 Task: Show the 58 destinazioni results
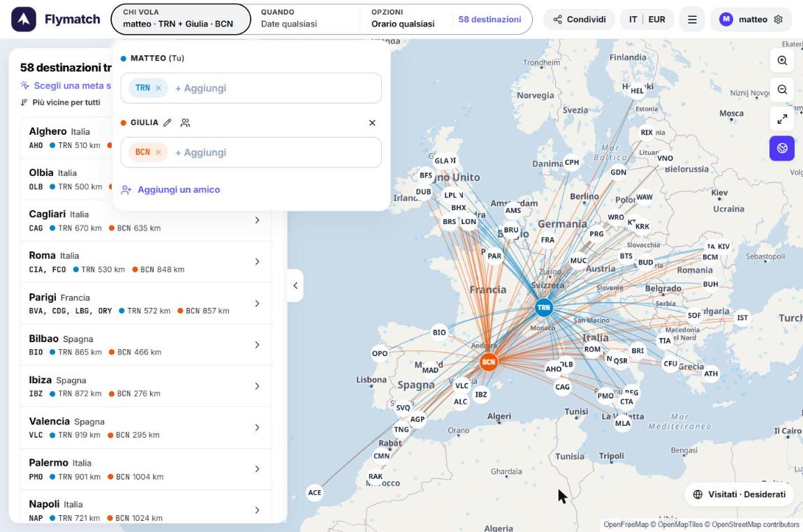click(x=489, y=20)
